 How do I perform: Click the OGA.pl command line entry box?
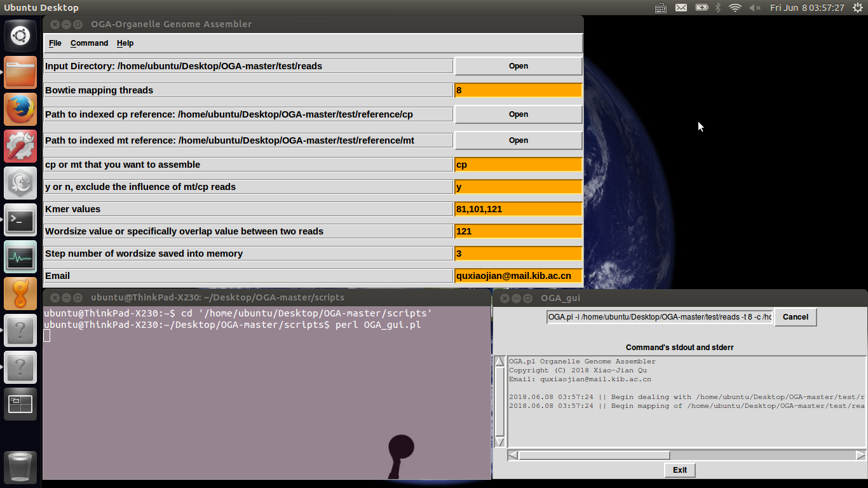click(x=660, y=317)
